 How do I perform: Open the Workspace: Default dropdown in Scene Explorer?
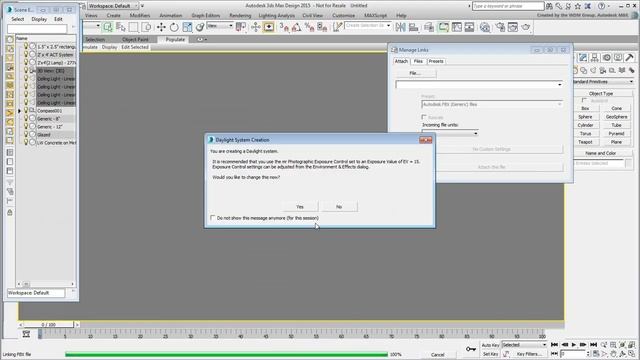click(x=36, y=293)
